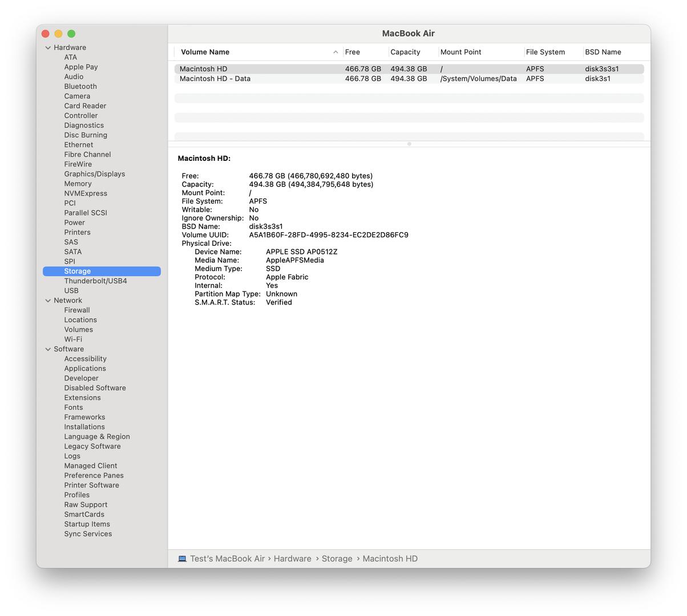Open Card Reader information
The image size is (687, 616).
85,106
